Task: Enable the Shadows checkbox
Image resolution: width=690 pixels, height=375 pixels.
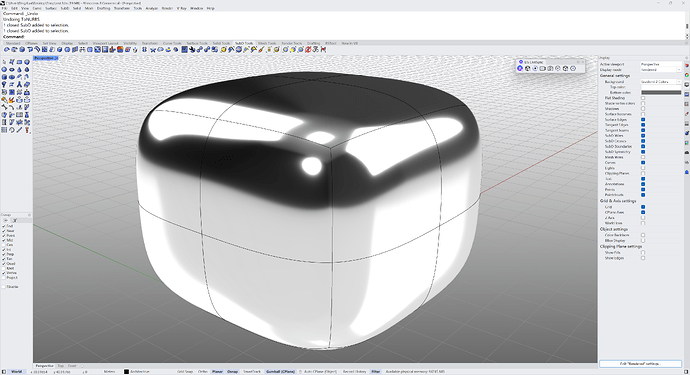Action: pyautogui.click(x=643, y=109)
